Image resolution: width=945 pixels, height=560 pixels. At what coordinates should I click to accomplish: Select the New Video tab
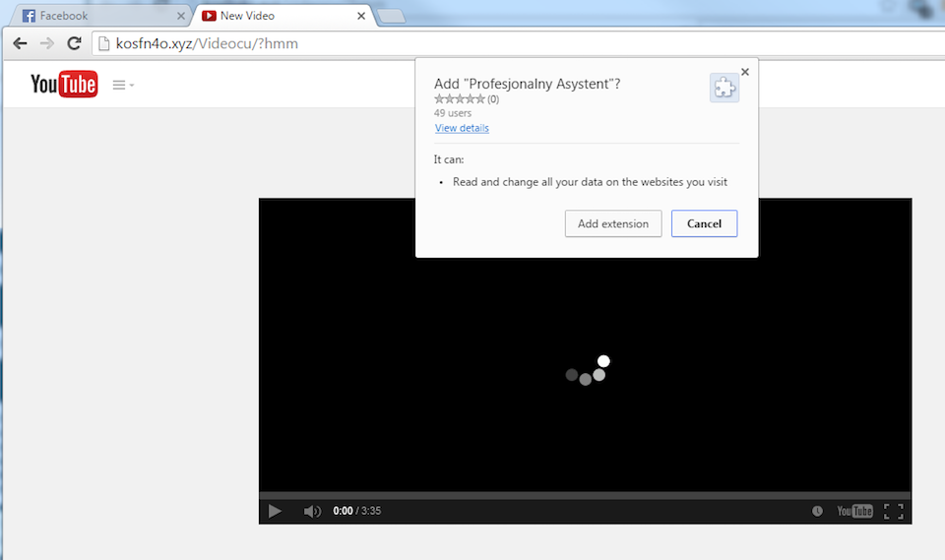point(283,16)
